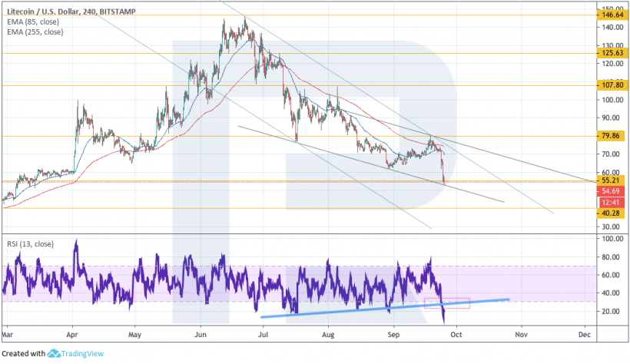The height and width of the screenshot is (364, 630).
Task: Click the 80.00 level on RSI scale
Action: click(x=611, y=256)
